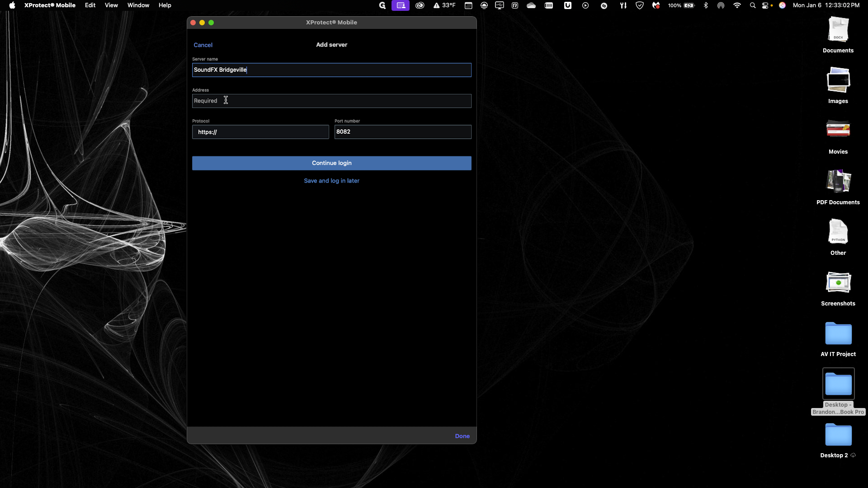Select the Other stack on desktop
868x488 pixels.
pos(838,238)
